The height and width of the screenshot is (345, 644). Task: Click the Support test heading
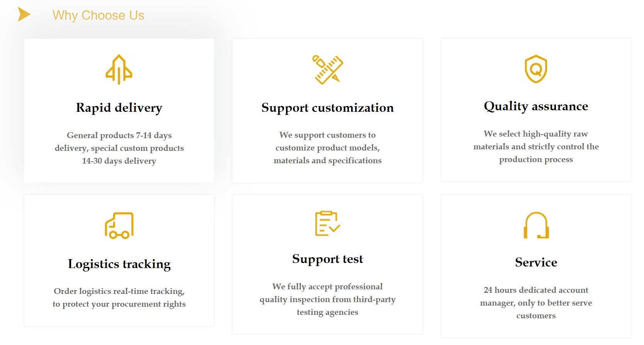[328, 259]
